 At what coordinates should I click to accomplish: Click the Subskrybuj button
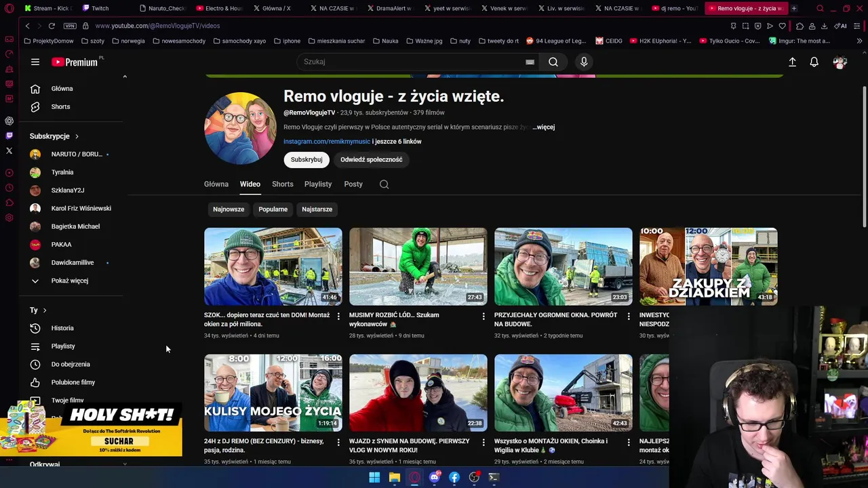307,160
